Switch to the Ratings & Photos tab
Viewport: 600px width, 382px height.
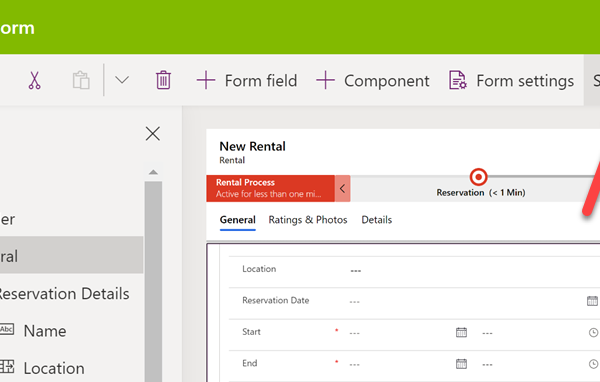tap(308, 220)
